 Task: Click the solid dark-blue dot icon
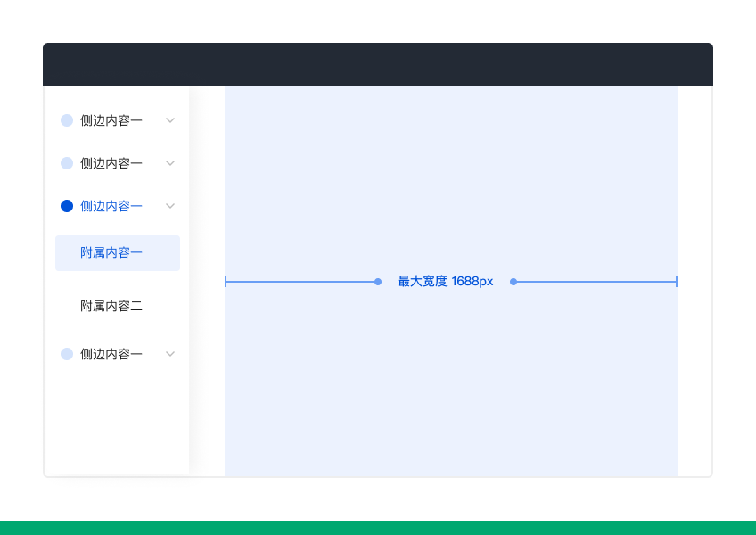point(67,206)
